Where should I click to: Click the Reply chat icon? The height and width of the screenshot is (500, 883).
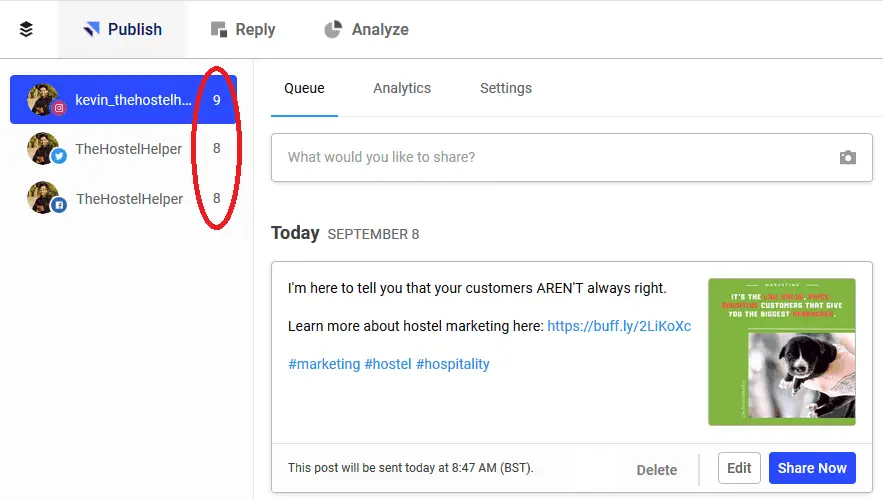(218, 29)
